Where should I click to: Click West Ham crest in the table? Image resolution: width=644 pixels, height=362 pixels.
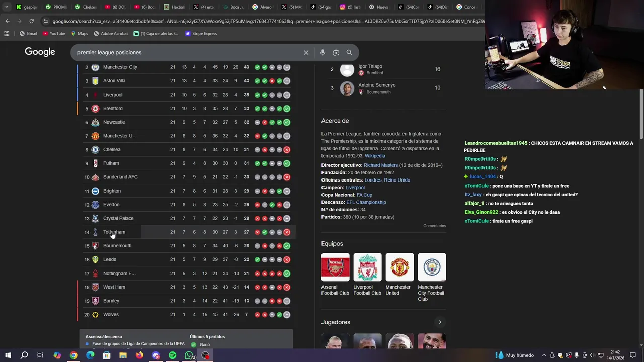(95, 287)
